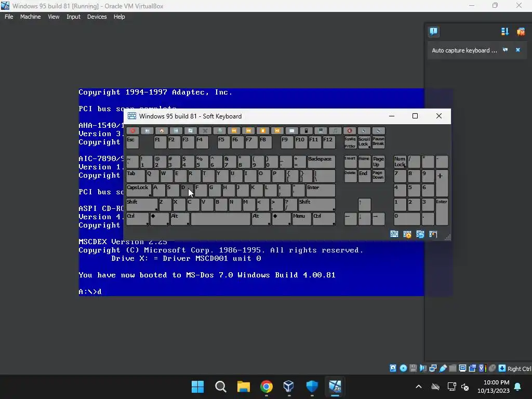The width and height of the screenshot is (532, 399).
Task: Toggle the Num Lock key on the soft keyboard
Action: (400, 162)
